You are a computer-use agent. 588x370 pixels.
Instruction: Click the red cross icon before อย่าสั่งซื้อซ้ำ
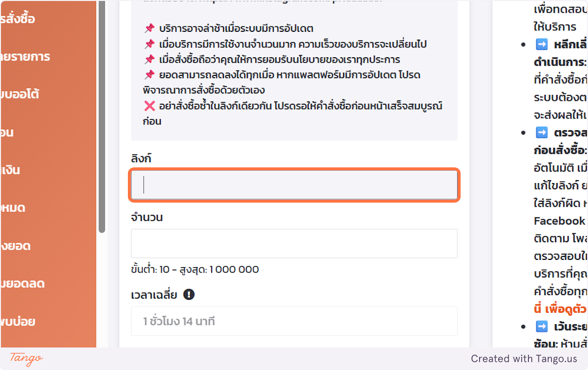[x=149, y=106]
